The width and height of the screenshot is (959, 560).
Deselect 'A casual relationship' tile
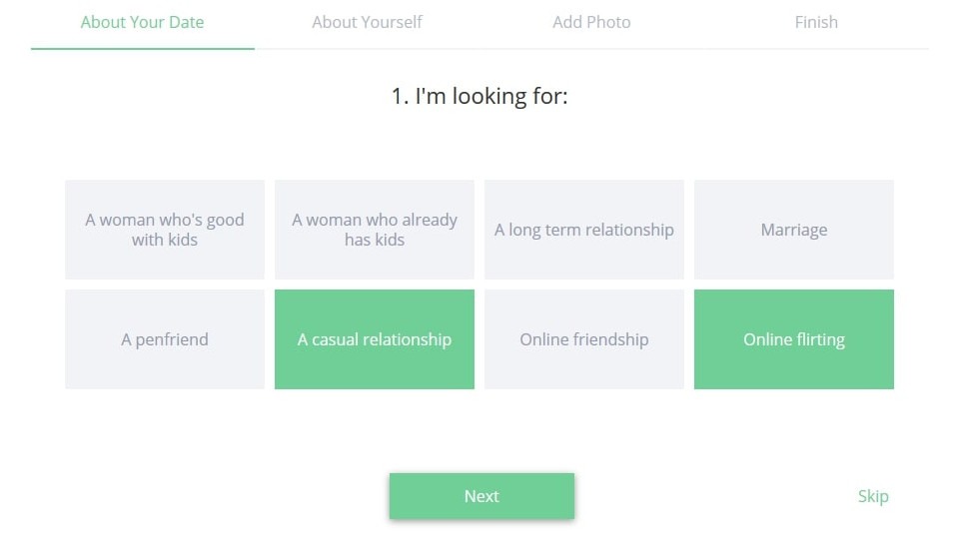click(375, 339)
